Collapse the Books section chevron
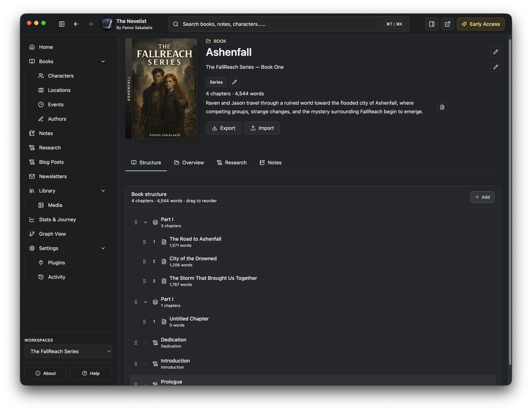This screenshot has height=412, width=532. [x=103, y=62]
